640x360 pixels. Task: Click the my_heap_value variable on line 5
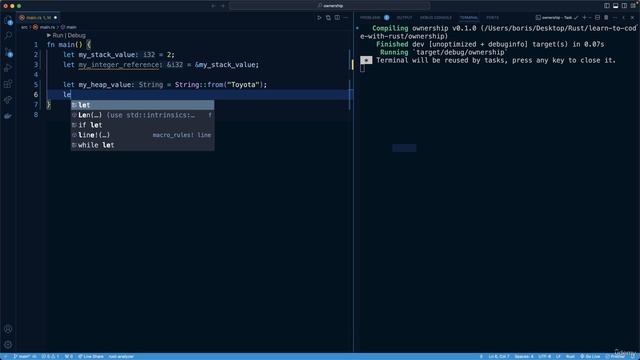[x=105, y=84]
